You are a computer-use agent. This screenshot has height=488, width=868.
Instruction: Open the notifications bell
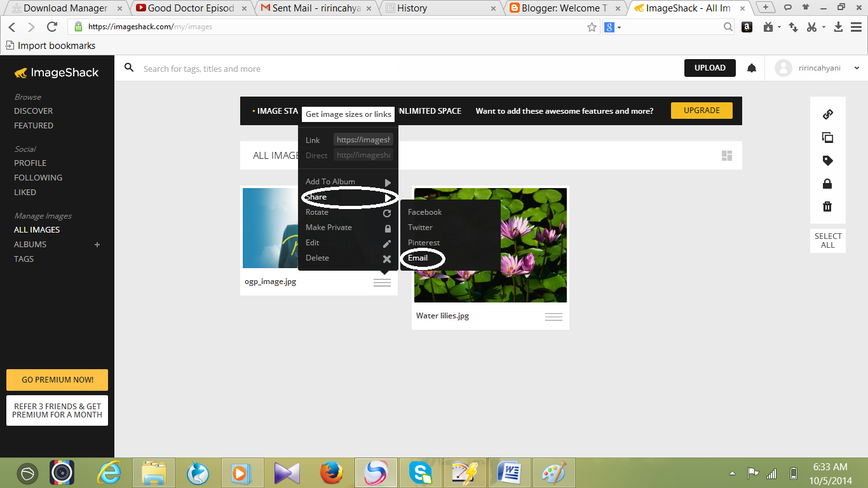pyautogui.click(x=752, y=68)
